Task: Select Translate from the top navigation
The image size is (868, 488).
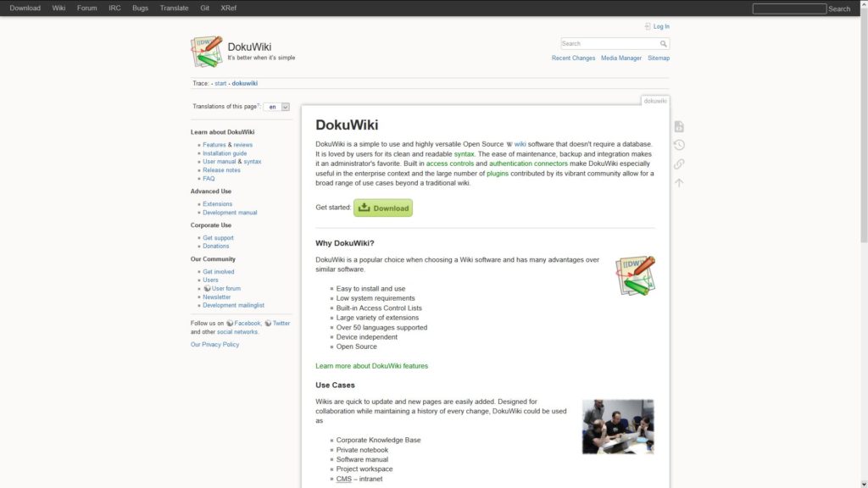Action: tap(174, 8)
